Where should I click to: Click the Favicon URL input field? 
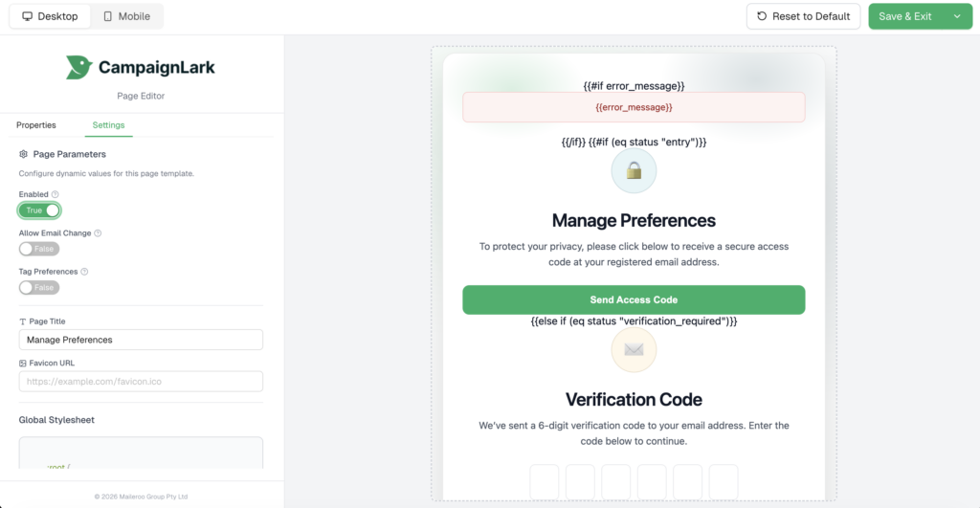pyautogui.click(x=141, y=381)
